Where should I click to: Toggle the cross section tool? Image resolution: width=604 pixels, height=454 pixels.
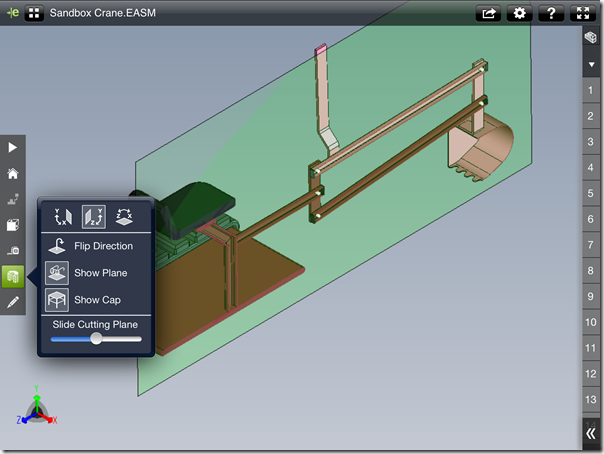13,276
